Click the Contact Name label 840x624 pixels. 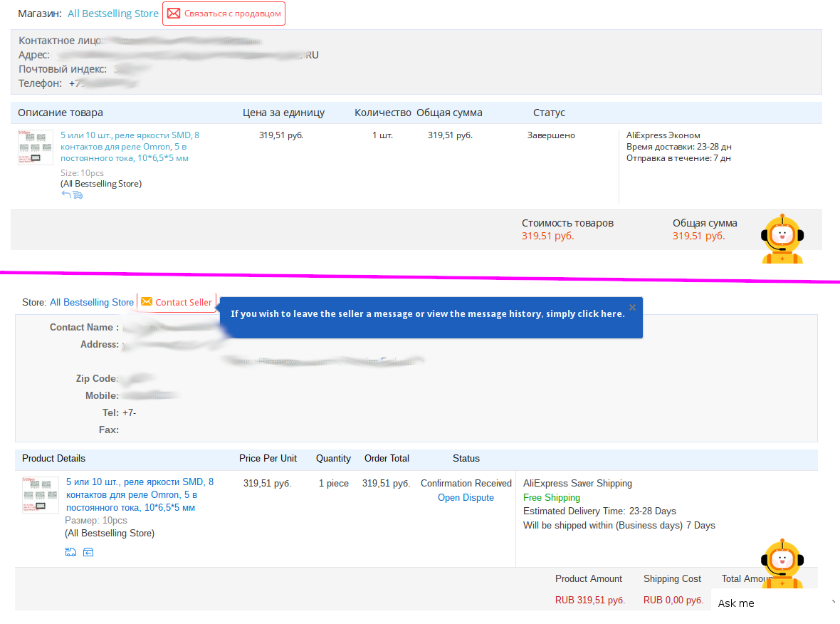pos(84,327)
